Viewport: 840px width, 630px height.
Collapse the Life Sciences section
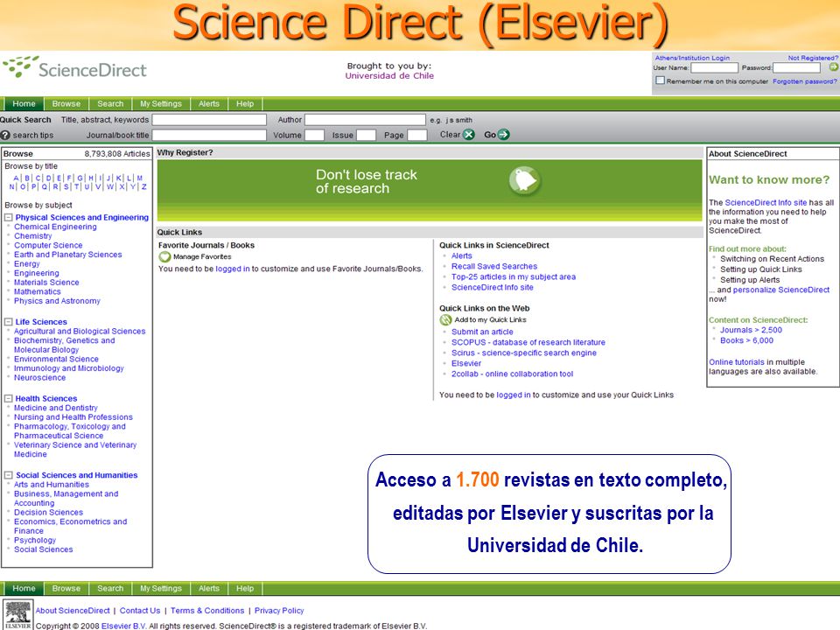pyautogui.click(x=9, y=322)
